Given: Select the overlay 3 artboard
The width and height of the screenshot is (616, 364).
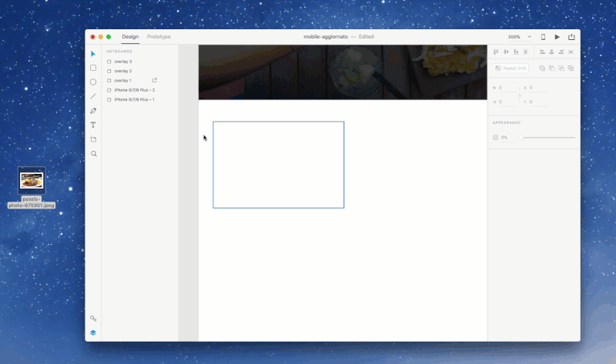Looking at the screenshot, I should tap(122, 61).
